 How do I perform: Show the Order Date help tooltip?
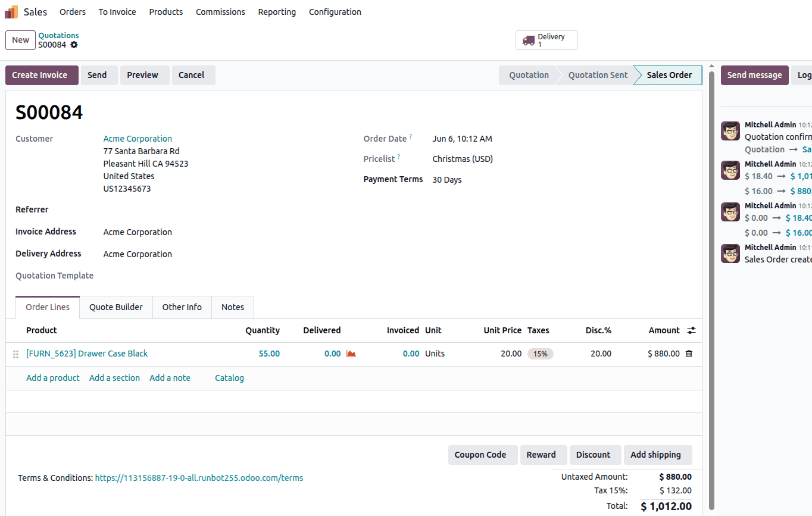point(411,137)
